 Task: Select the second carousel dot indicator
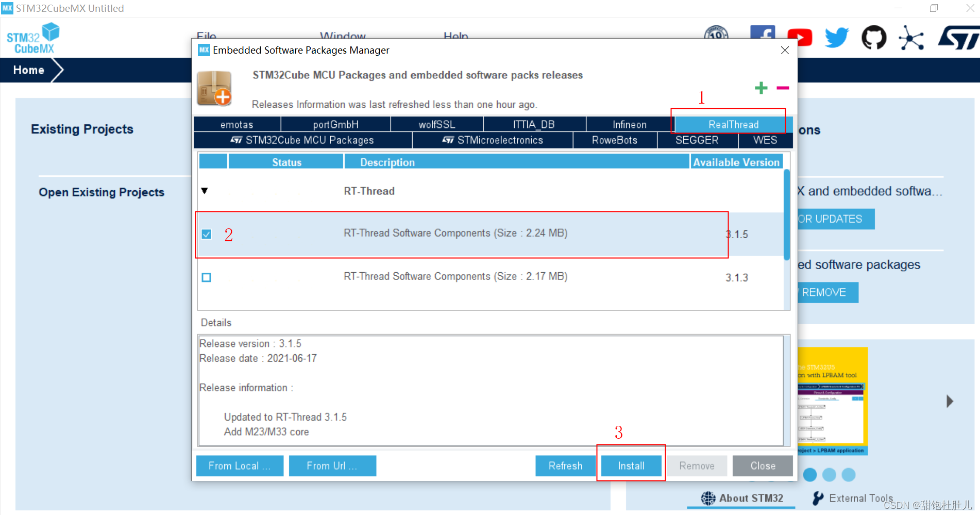(829, 475)
